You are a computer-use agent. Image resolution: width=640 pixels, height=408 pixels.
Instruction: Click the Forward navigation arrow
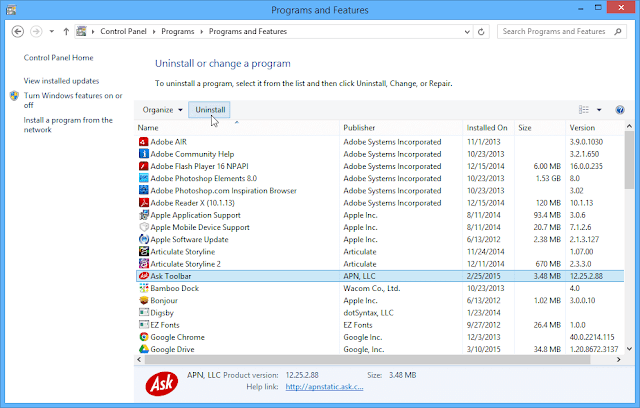pos(36,31)
